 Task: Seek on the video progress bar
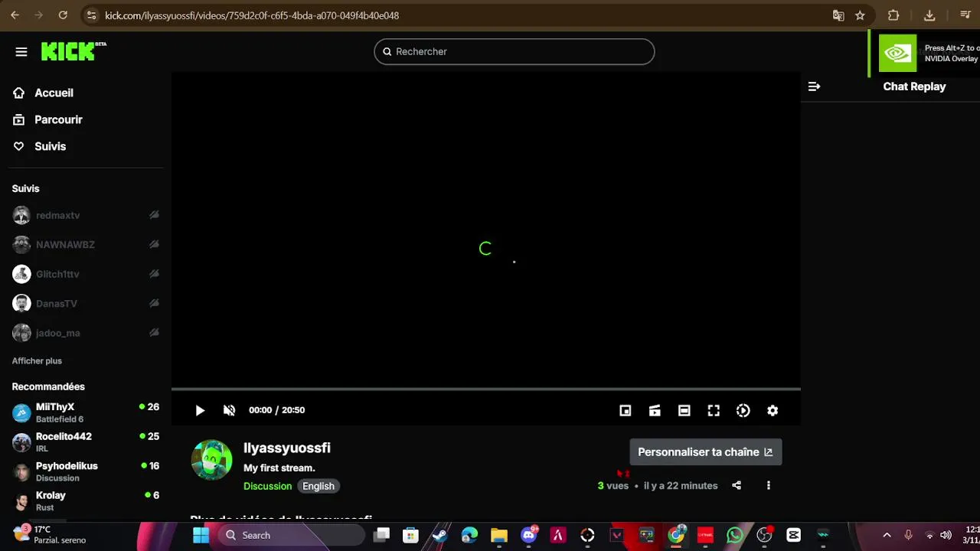(485, 389)
